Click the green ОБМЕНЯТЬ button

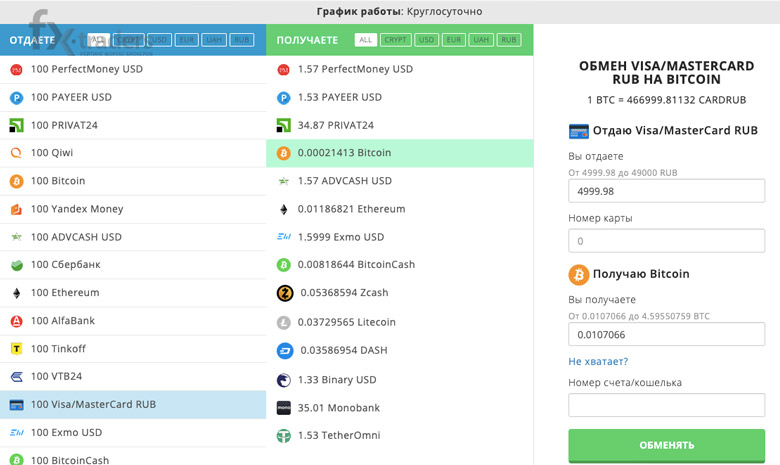coord(667,445)
